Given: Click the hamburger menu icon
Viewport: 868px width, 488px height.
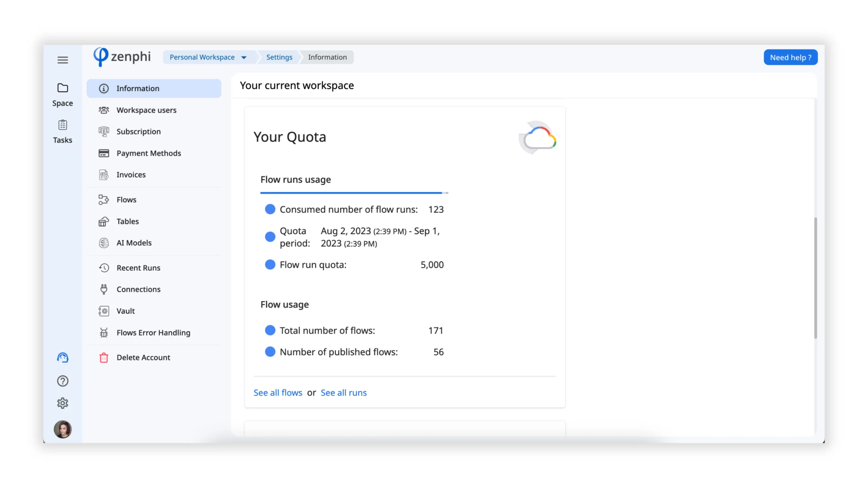Looking at the screenshot, I should pos(62,60).
